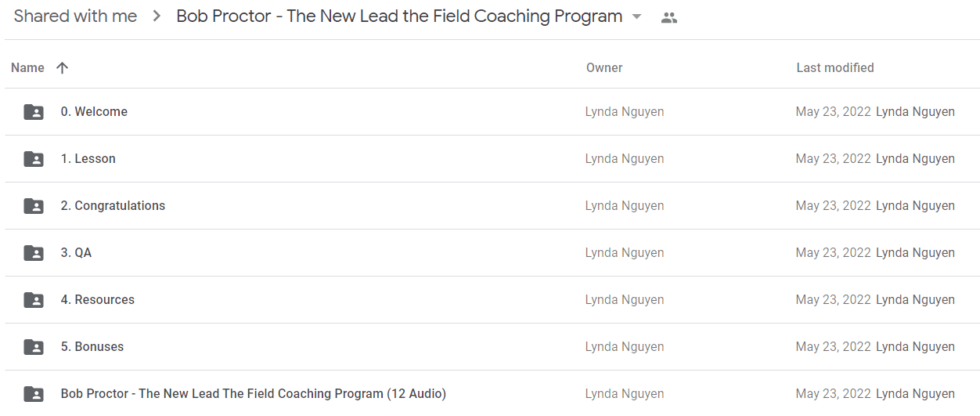Click the shared people icon in the breadcrumb
Viewport: 980px width, 416px height.
pos(668,17)
